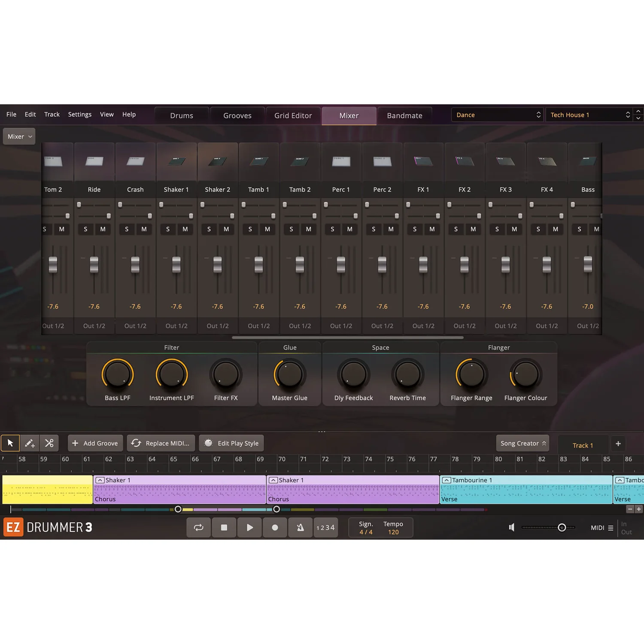This screenshot has width=644, height=644.
Task: Click the Tempo 120 field
Action: pos(393,528)
